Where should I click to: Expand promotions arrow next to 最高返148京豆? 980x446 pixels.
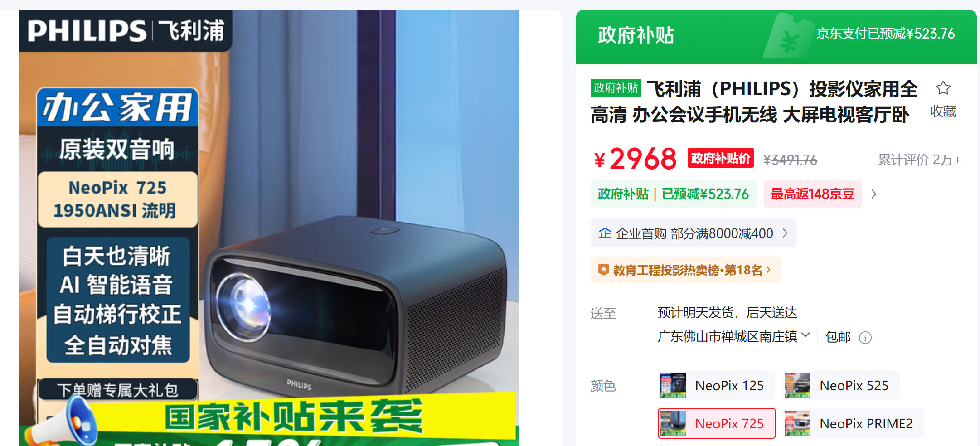[x=874, y=194]
